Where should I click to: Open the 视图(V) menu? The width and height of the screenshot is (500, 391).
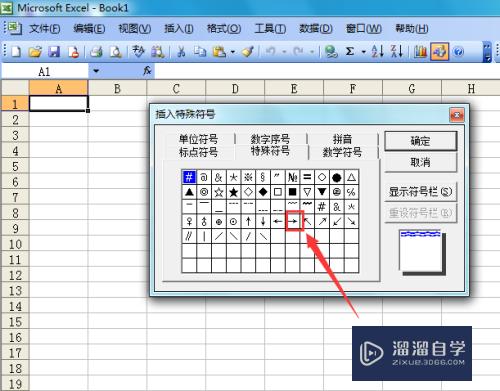click(135, 29)
